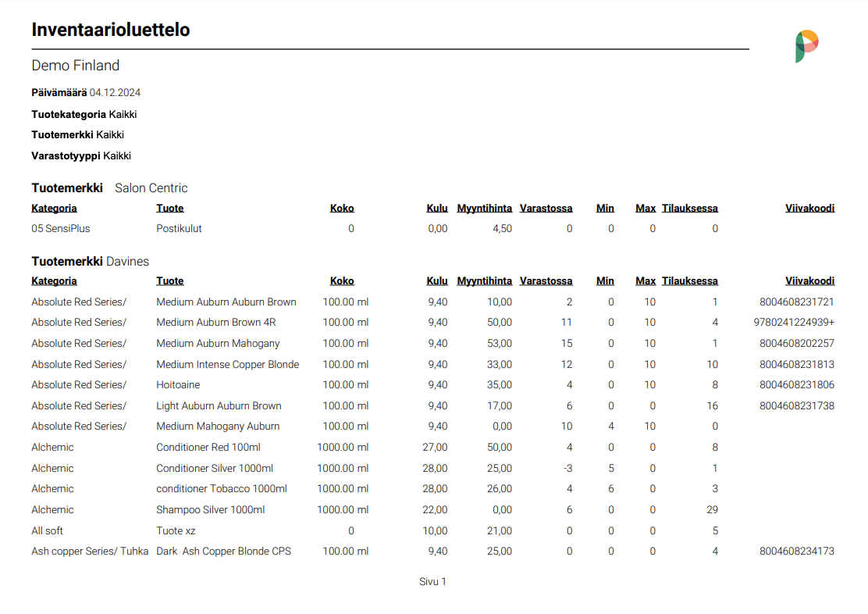Select the Tuote xz product name
This screenshot has height=614, width=868.
pyautogui.click(x=176, y=531)
